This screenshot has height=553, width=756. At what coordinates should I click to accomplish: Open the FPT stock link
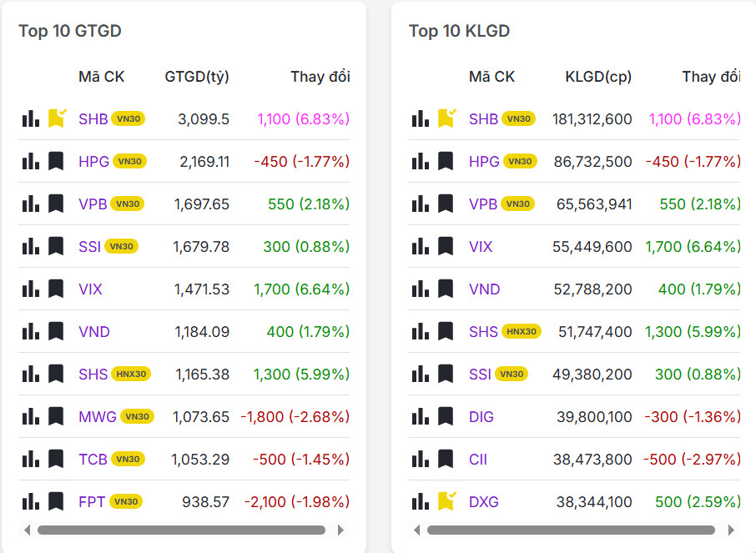tap(92, 501)
